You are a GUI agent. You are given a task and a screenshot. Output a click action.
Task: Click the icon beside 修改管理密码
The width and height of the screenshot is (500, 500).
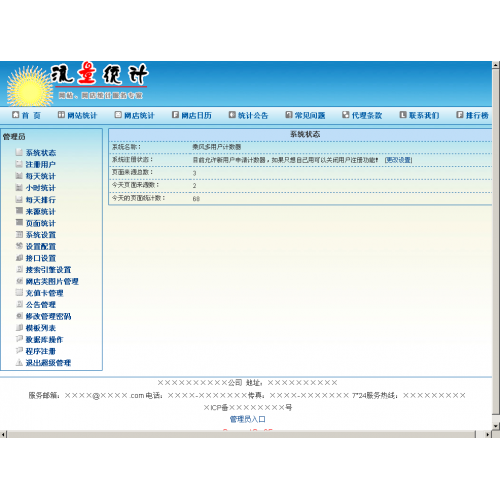[19, 316]
